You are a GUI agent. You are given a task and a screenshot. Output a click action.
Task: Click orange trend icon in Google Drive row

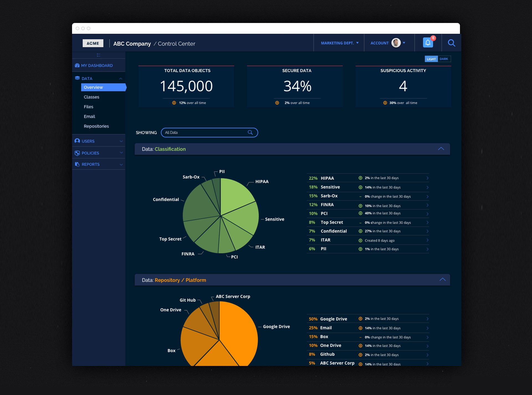coord(360,319)
